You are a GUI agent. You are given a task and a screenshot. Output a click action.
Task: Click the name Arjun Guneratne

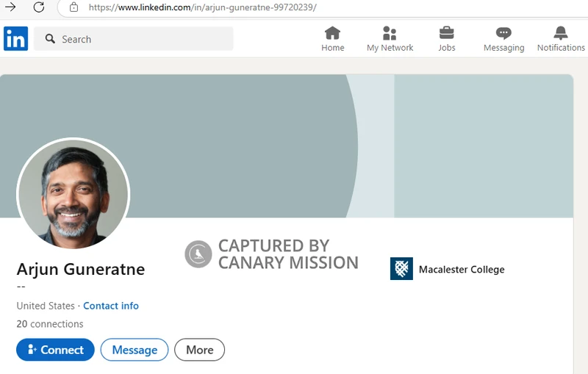click(81, 269)
